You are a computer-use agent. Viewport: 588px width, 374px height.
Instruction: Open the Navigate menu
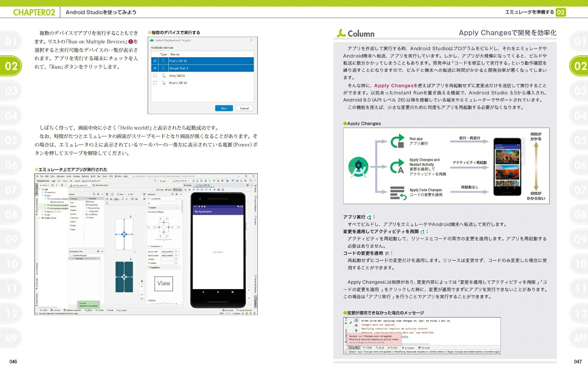point(61,176)
